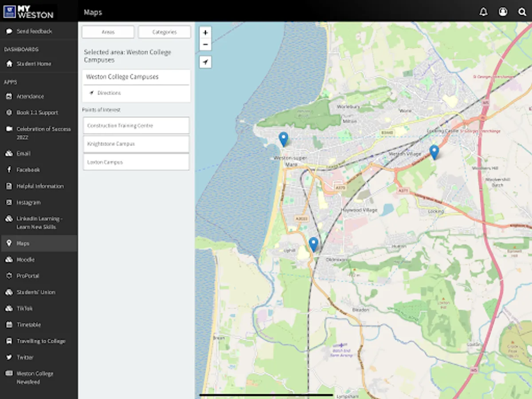Viewport: 532px width, 399px height.
Task: Click the search magnifier icon
Action: [x=522, y=12]
